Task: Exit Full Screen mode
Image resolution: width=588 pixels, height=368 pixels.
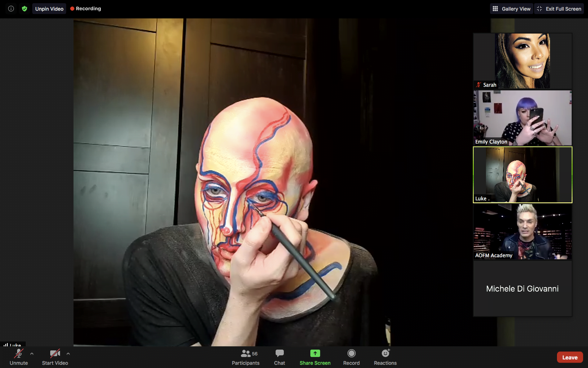Action: pyautogui.click(x=559, y=9)
